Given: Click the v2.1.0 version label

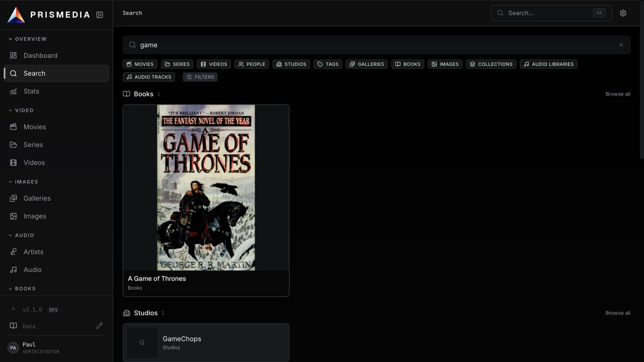Looking at the screenshot, I should pyautogui.click(x=32, y=310).
